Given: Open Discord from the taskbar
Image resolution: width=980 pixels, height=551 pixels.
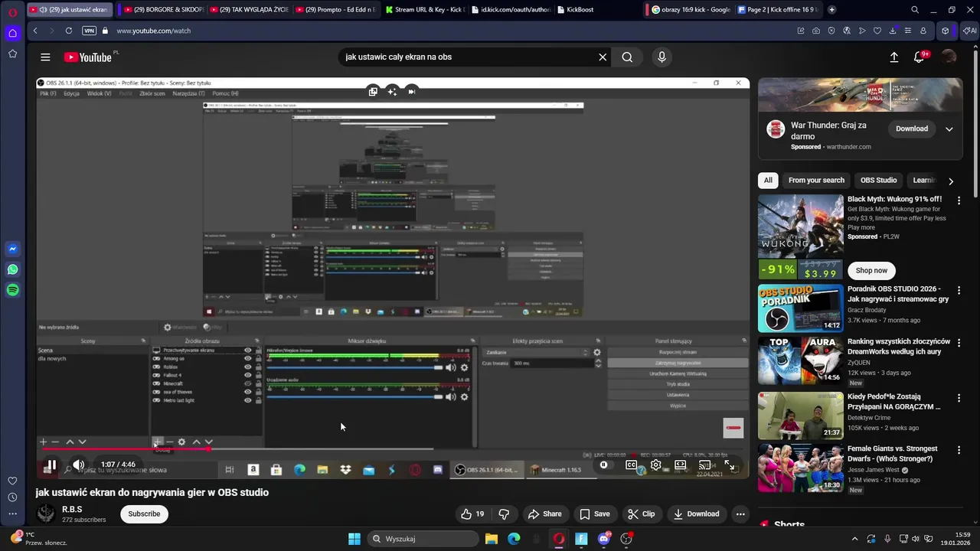Looking at the screenshot, I should (x=604, y=539).
